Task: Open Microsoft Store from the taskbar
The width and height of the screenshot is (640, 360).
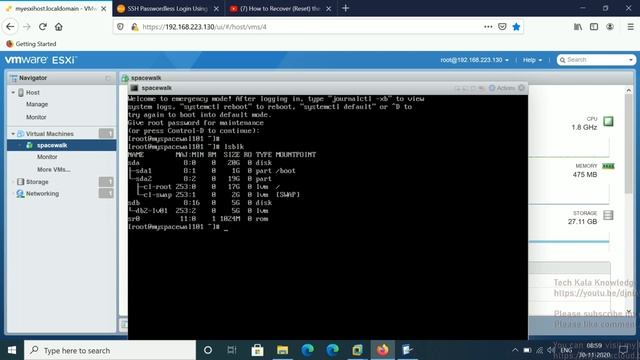Action: pos(257,350)
